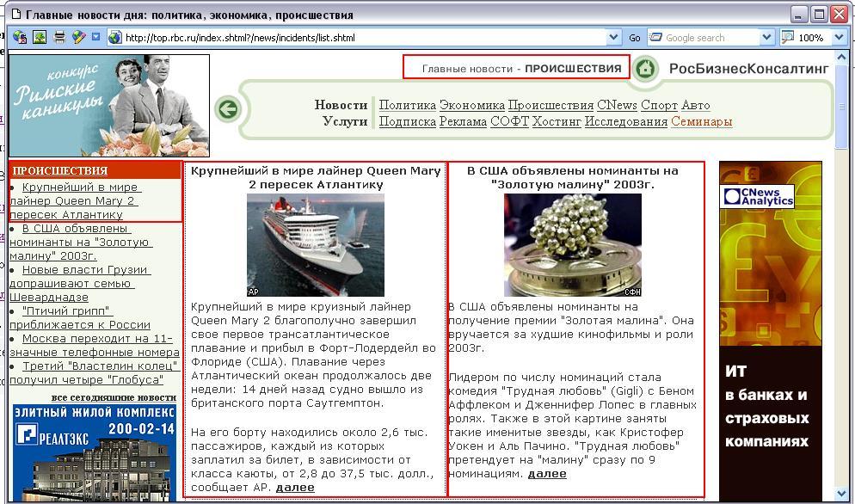
Task: Click the globe with red X toolbar icon
Action: click(21, 37)
